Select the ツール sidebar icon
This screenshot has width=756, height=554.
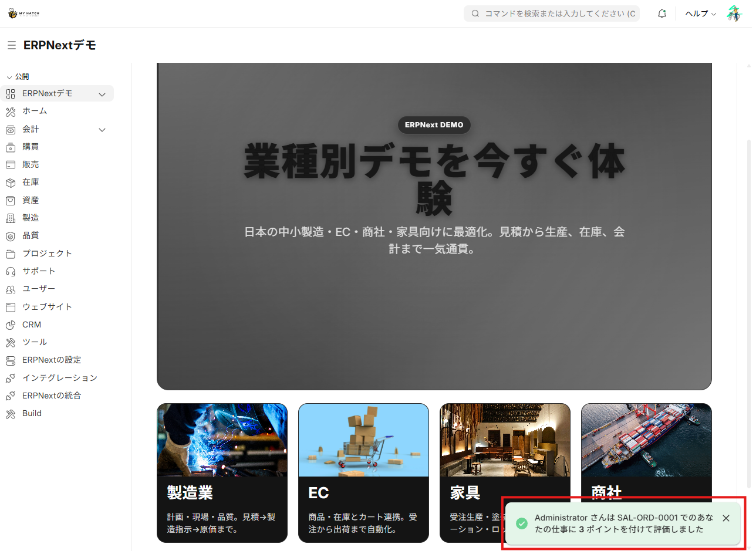pyautogui.click(x=12, y=342)
